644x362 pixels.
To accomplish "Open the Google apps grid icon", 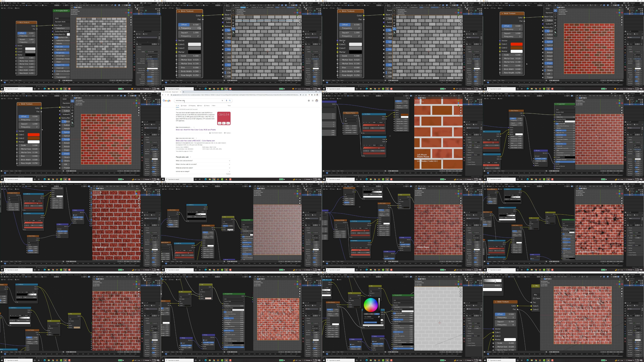I will pyautogui.click(x=313, y=101).
